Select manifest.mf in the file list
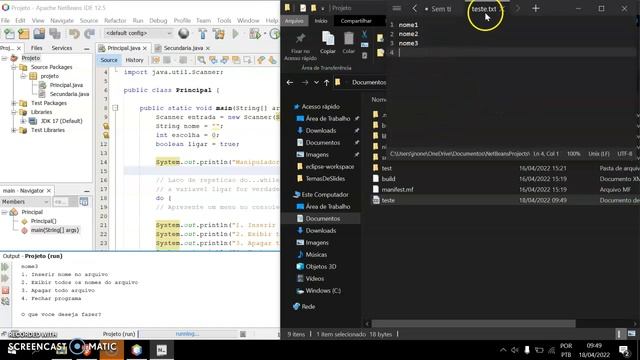The width and height of the screenshot is (640, 360). coord(397,189)
